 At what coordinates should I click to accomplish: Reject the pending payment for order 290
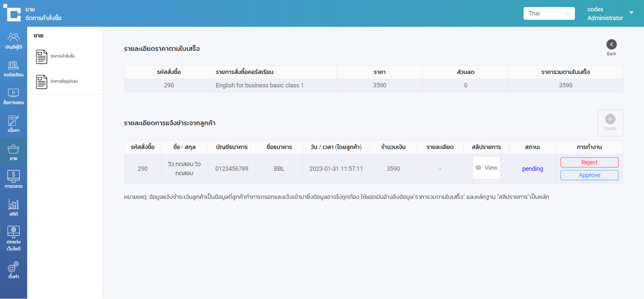pos(589,162)
